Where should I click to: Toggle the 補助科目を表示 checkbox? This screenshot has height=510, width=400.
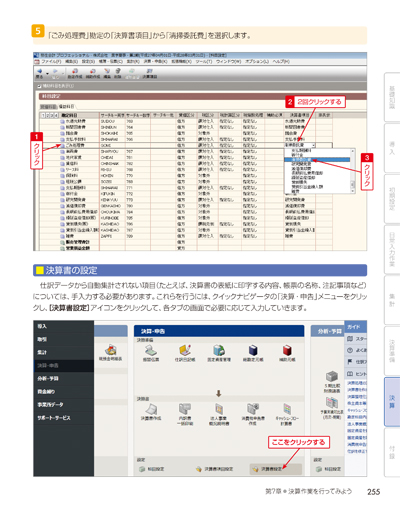(x=39, y=86)
